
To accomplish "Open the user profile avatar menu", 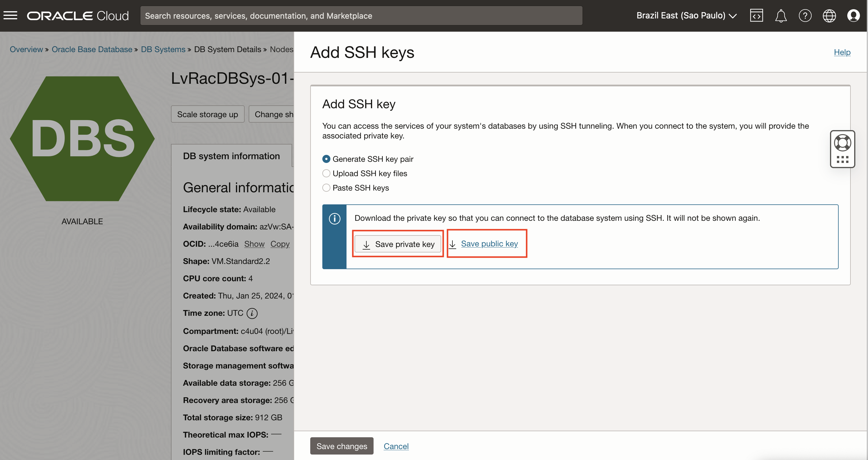I will pyautogui.click(x=853, y=16).
